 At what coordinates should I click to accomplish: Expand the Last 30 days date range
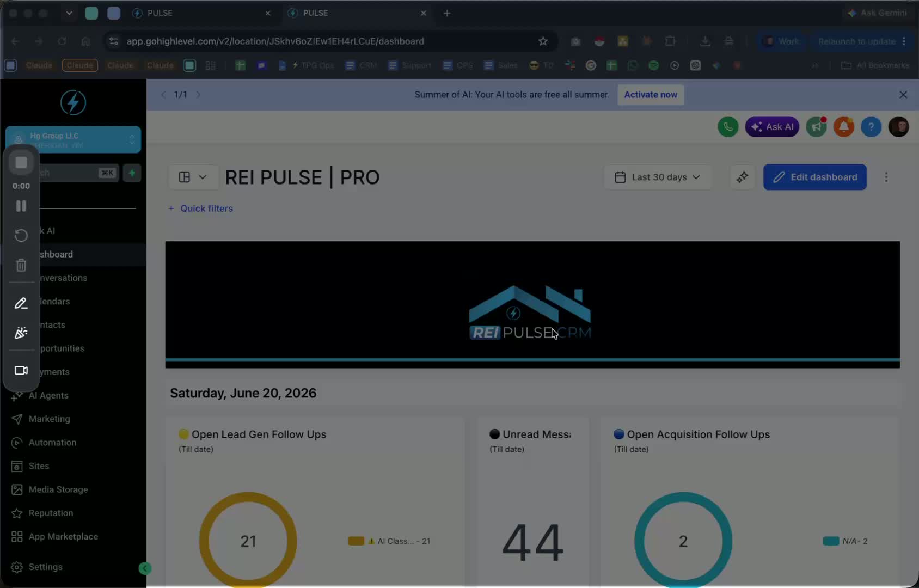click(657, 177)
